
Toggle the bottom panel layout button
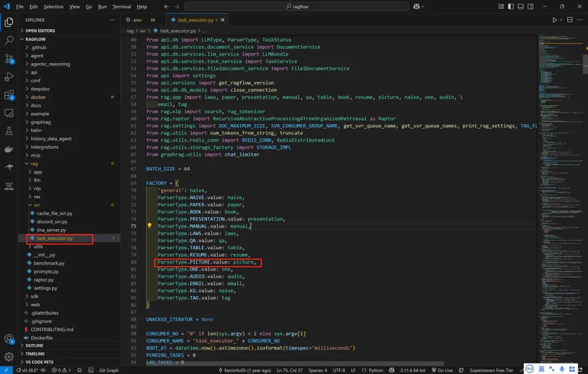520,7
